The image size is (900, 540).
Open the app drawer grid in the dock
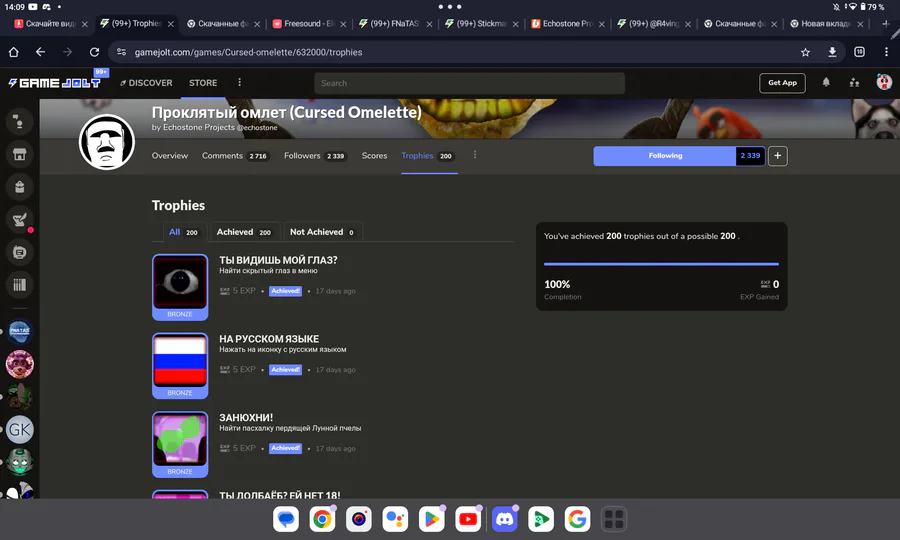tap(614, 519)
